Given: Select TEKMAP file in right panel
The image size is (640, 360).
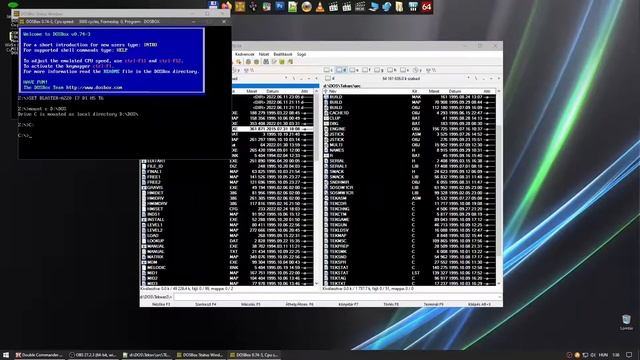Looking at the screenshot, I should coord(409,236).
